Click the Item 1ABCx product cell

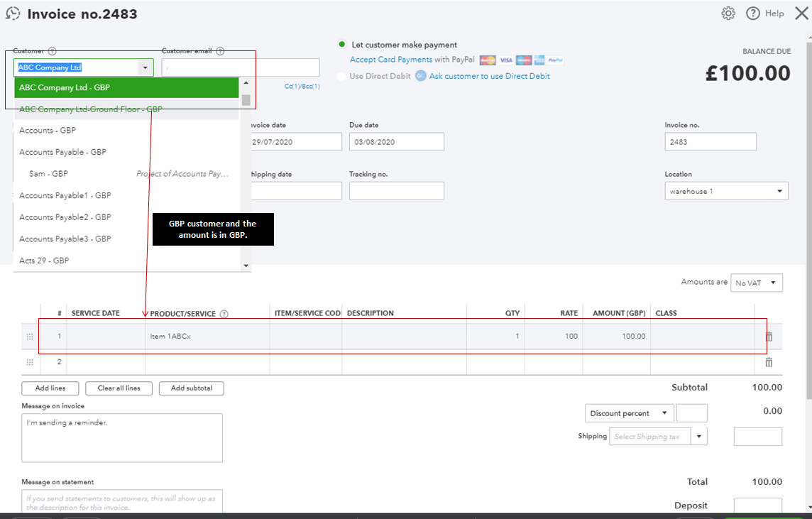pos(207,337)
